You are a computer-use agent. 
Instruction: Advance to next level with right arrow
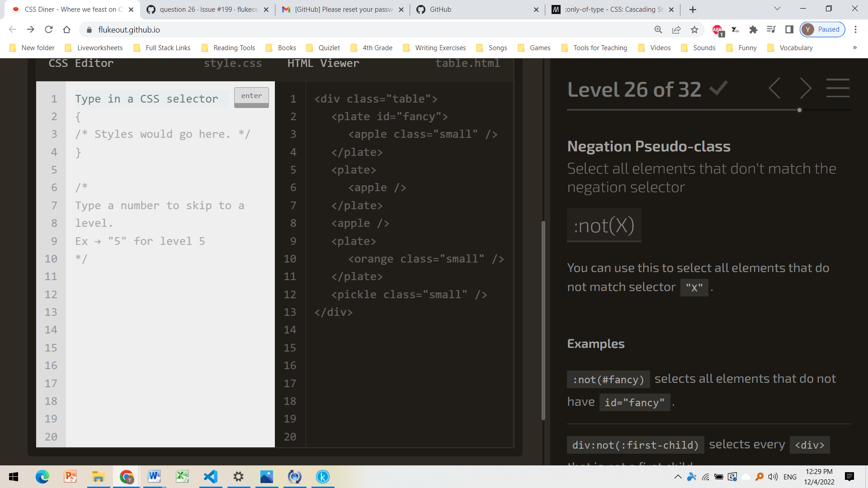[806, 88]
